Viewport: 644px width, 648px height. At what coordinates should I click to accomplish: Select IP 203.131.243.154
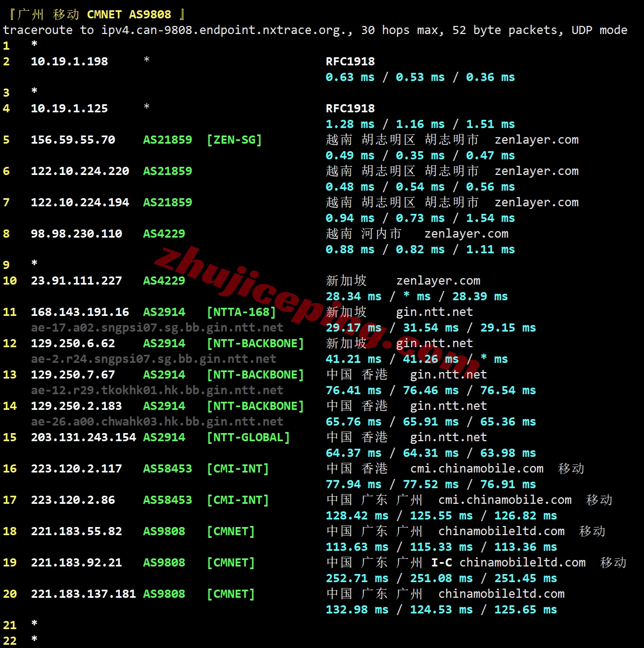83,437
